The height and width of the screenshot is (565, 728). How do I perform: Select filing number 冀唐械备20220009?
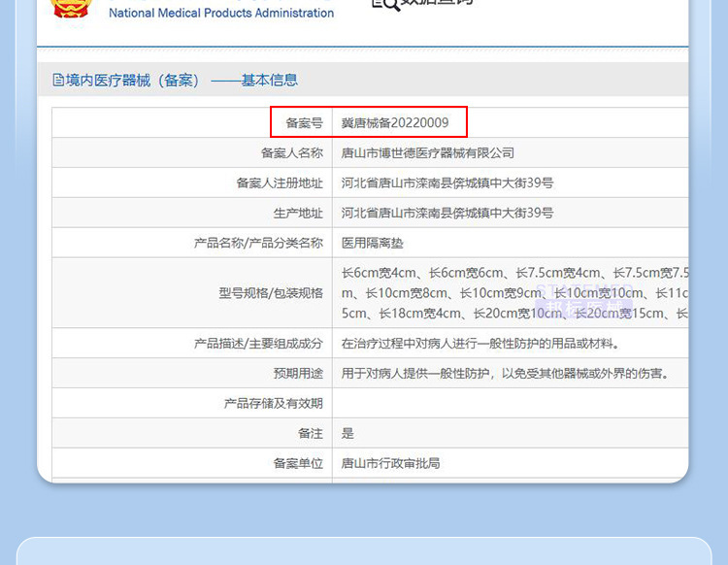point(395,122)
